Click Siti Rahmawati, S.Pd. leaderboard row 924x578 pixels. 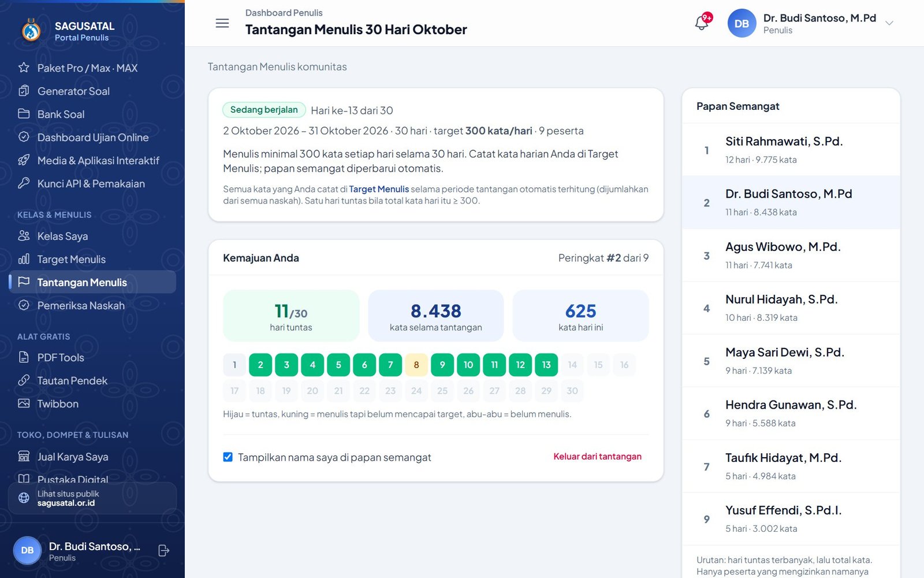tap(791, 150)
